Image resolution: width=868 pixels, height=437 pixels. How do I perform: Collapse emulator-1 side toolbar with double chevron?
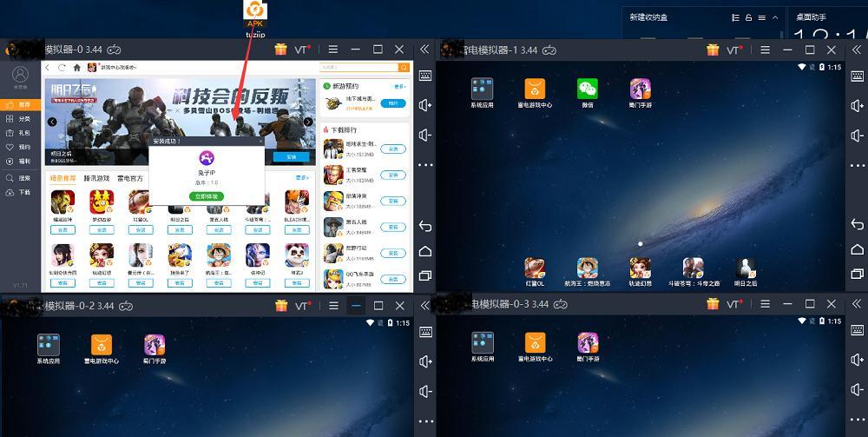[x=857, y=50]
